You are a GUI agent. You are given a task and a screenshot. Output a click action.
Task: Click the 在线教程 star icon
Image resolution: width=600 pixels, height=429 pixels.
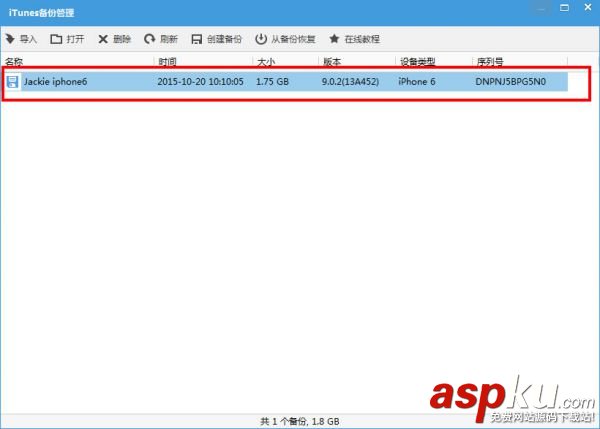point(334,39)
